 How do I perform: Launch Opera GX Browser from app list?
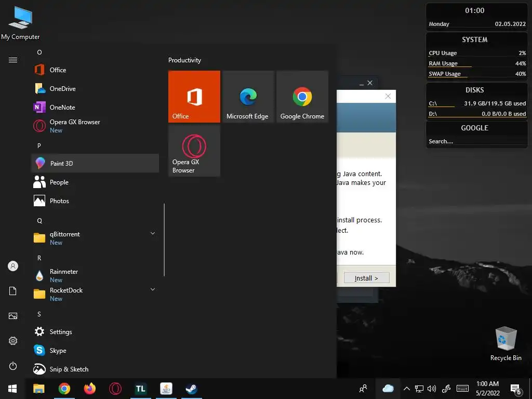point(95,126)
